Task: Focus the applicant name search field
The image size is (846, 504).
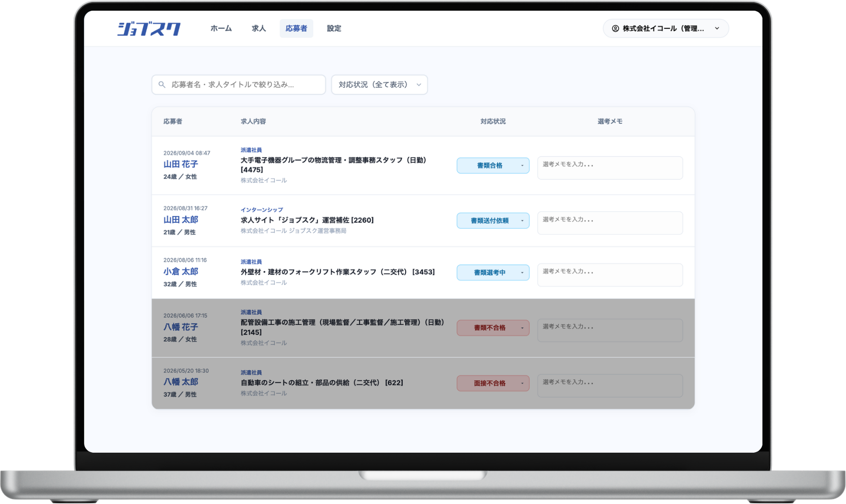Action: tap(239, 84)
